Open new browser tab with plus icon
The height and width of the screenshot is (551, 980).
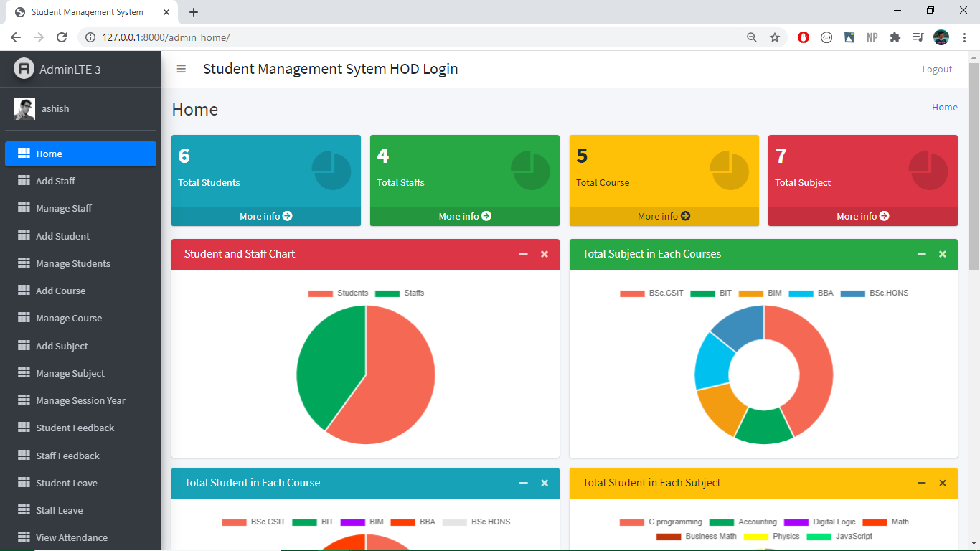[x=194, y=12]
